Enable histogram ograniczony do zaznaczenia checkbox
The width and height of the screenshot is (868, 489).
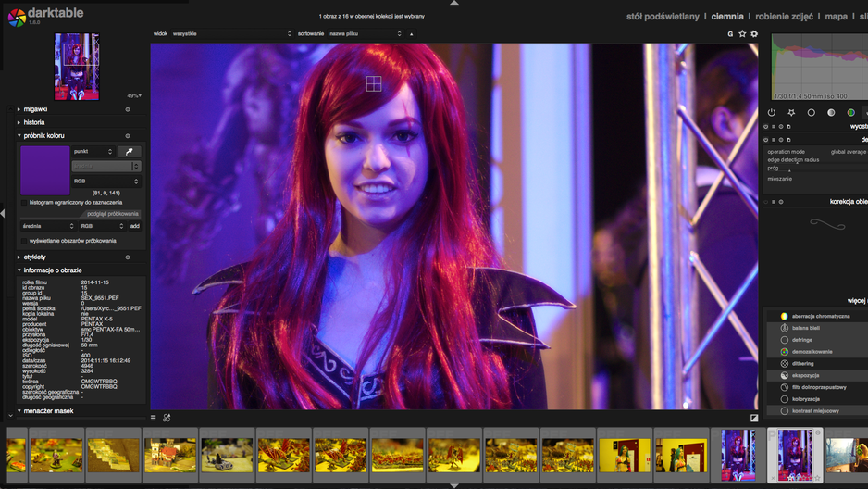(24, 203)
